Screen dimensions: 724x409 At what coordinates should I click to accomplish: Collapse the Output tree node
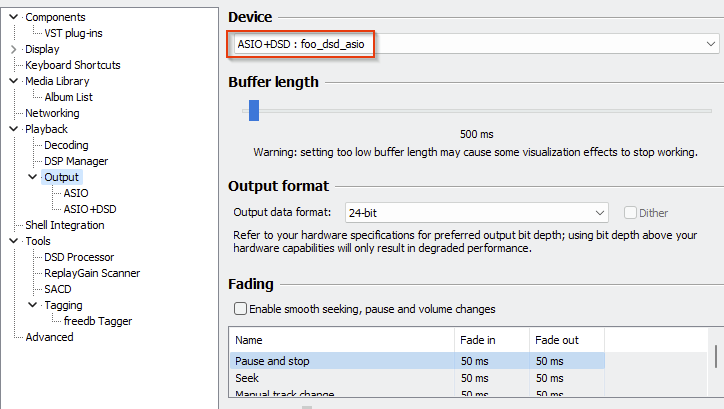(x=33, y=177)
